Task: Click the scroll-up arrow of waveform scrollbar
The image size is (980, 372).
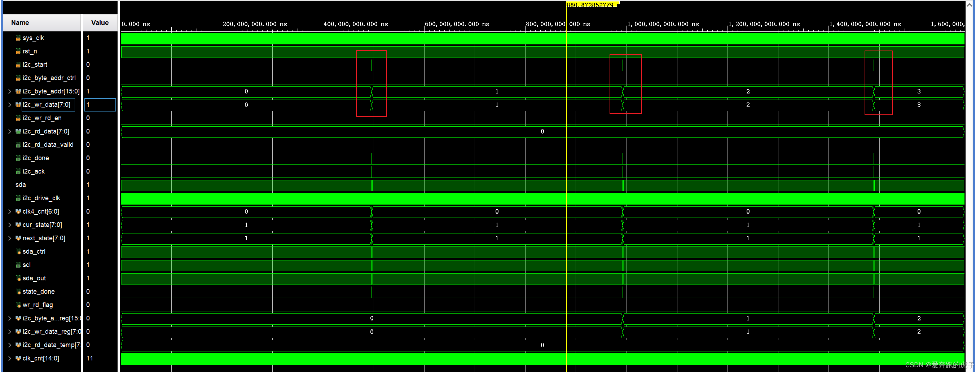Action: [970, 5]
